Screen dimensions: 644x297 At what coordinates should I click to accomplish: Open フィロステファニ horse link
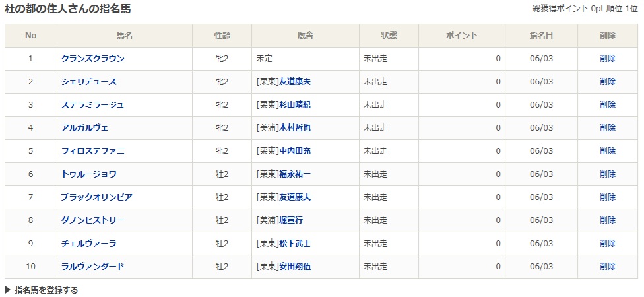coord(92,151)
